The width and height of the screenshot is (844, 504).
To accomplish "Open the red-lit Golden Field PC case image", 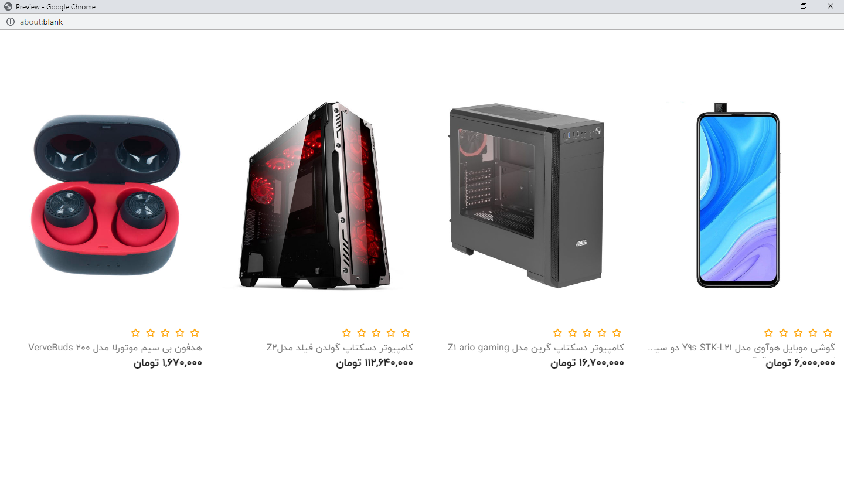I will (x=316, y=195).
